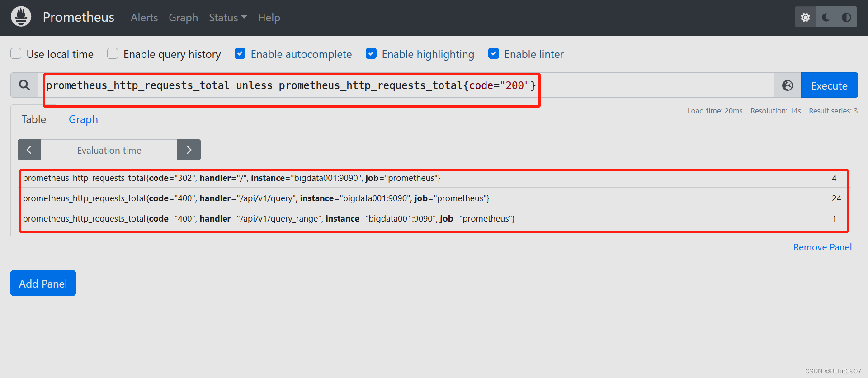
Task: Click the Execute button
Action: tap(829, 85)
